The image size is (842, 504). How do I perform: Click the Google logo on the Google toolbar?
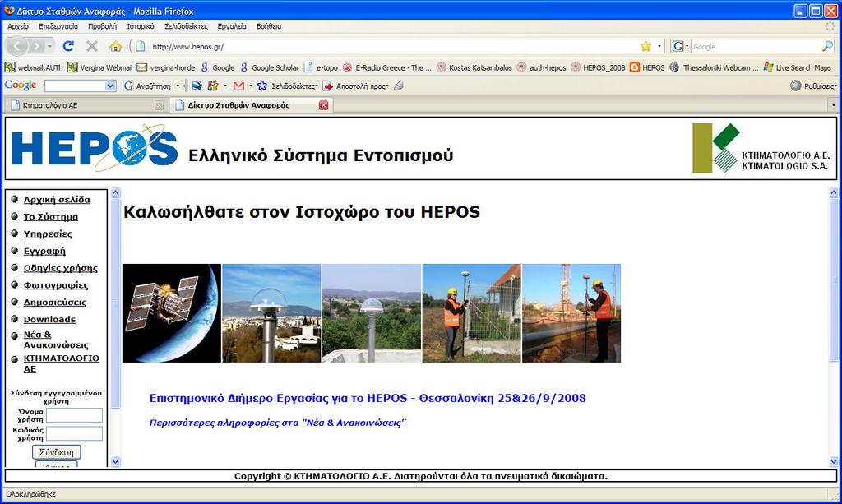pos(21,86)
